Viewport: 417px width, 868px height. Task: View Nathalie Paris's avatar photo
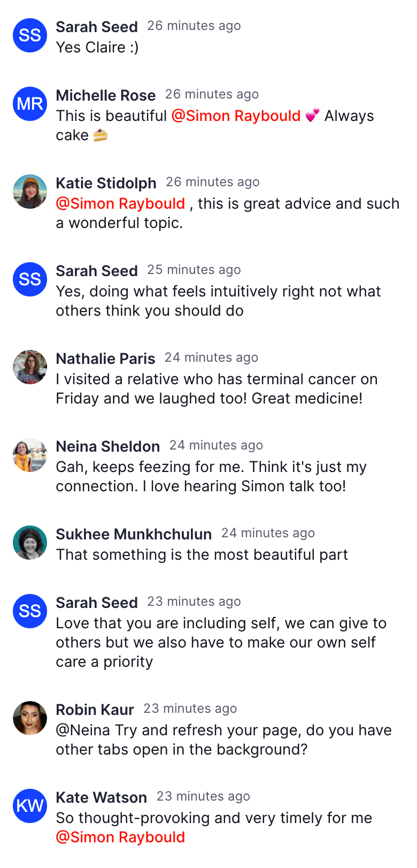pyautogui.click(x=30, y=367)
